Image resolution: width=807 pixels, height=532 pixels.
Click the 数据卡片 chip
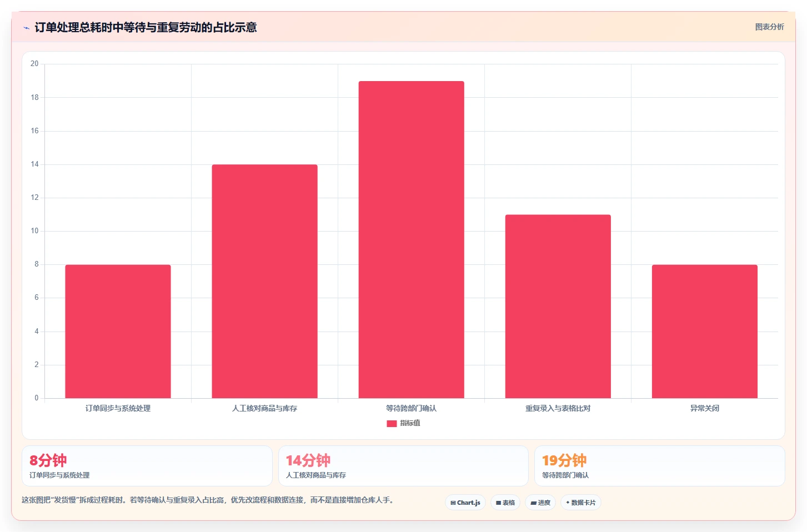point(581,503)
